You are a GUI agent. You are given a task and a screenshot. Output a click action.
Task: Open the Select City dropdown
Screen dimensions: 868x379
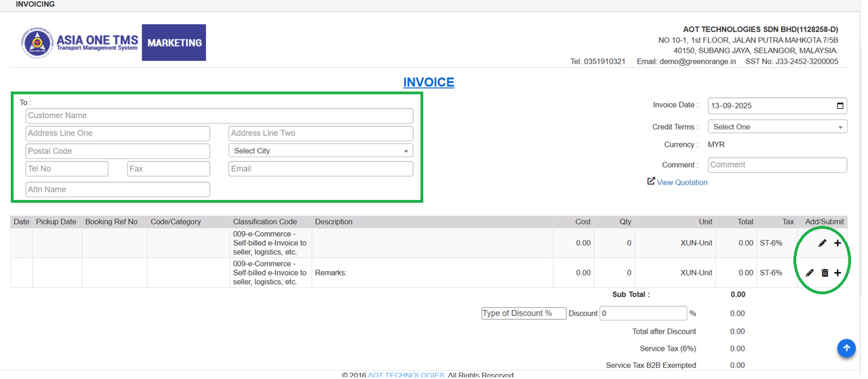click(320, 151)
